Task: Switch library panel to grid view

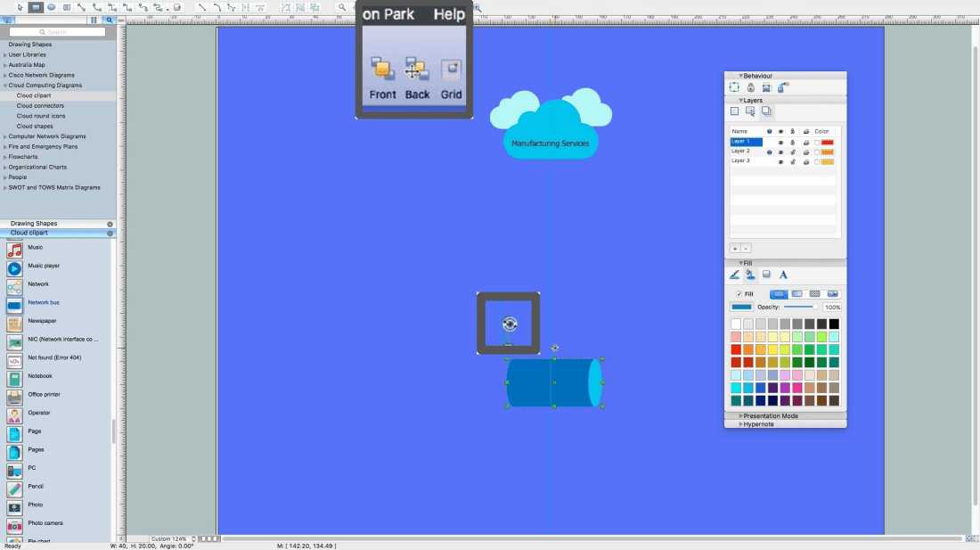Action: click(94, 20)
